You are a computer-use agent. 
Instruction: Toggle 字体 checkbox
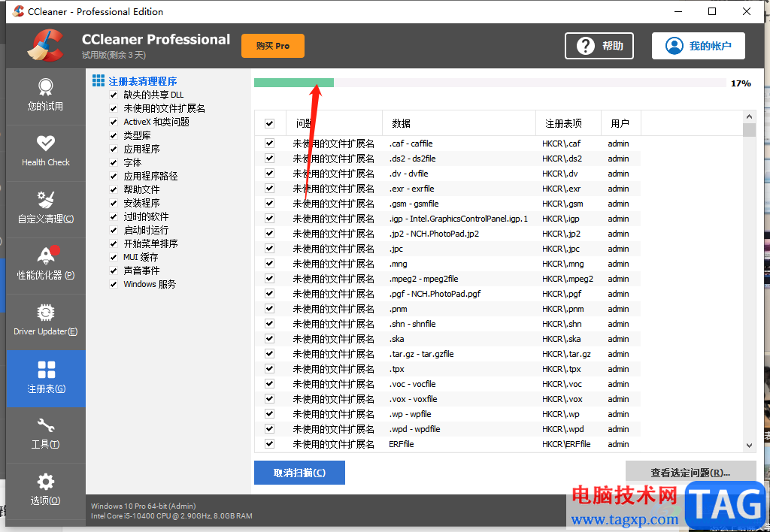[114, 162]
